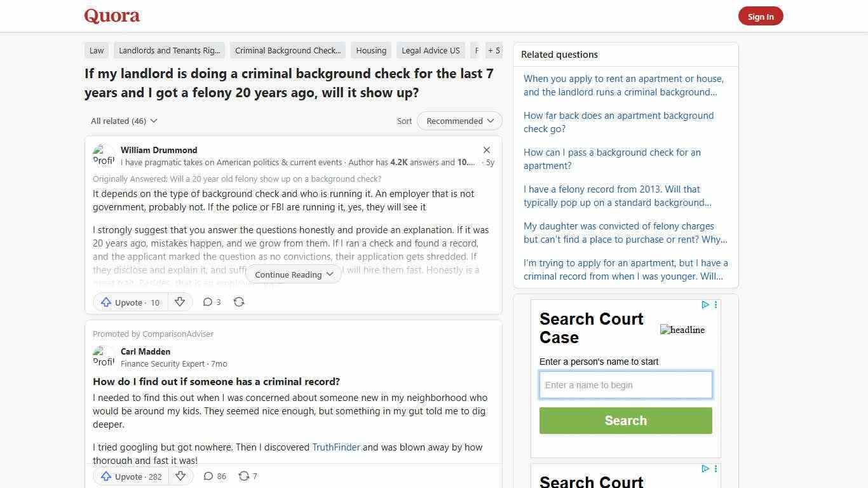Upvote Carl Madden's promoted answer
The height and width of the screenshot is (488, 868).
pyautogui.click(x=130, y=477)
